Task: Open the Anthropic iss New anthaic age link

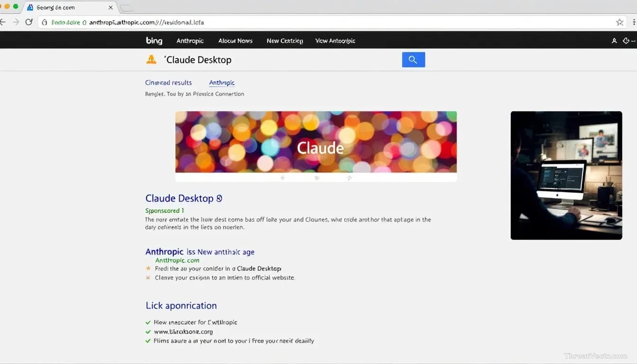Action: point(200,252)
